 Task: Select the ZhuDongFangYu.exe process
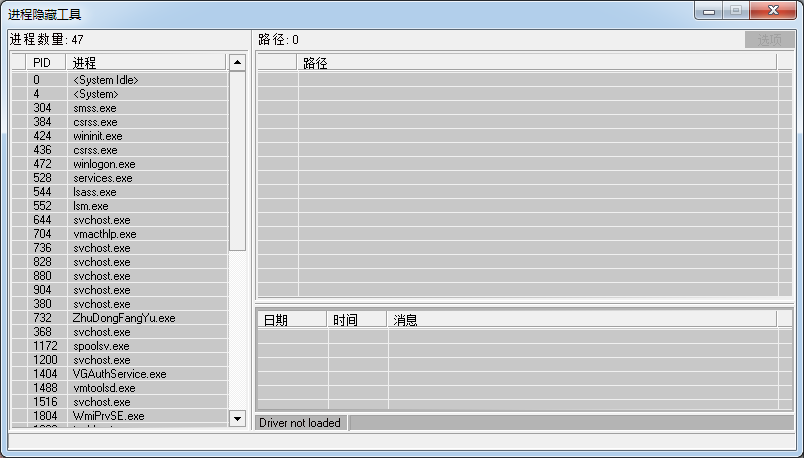(x=123, y=318)
